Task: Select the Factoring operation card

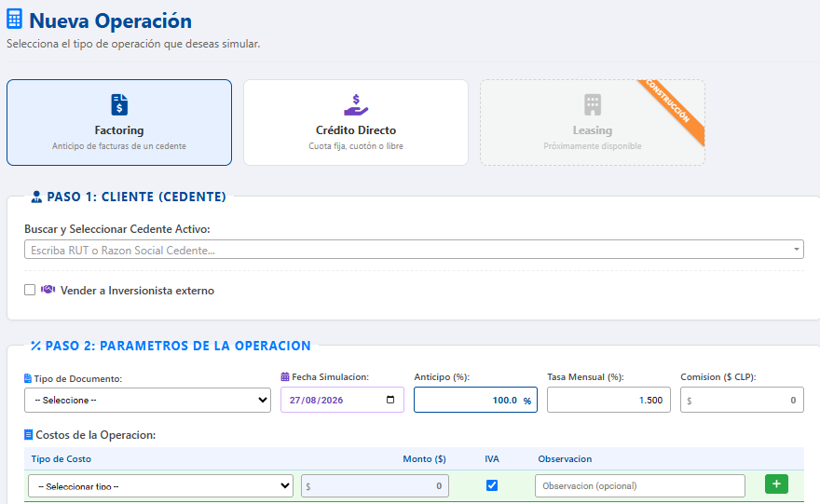Action: tap(119, 122)
